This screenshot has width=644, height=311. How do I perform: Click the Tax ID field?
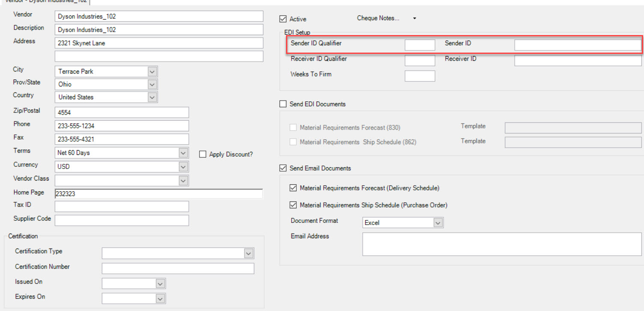122,206
